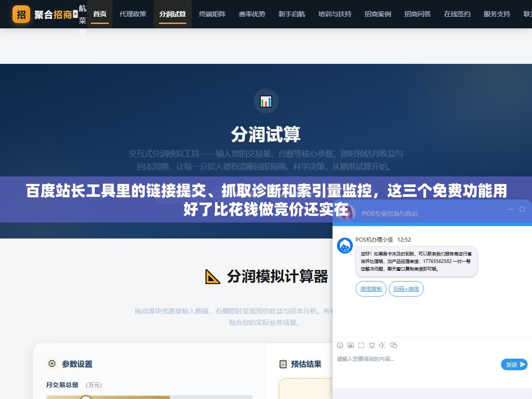Click the POS机办理小佳 12:52 sender label

(383, 239)
